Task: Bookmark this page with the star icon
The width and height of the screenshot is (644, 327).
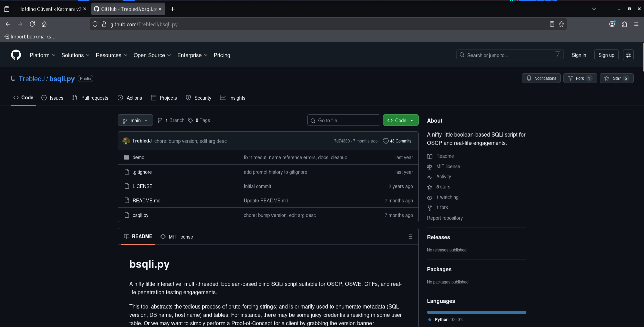Action: click(x=561, y=24)
